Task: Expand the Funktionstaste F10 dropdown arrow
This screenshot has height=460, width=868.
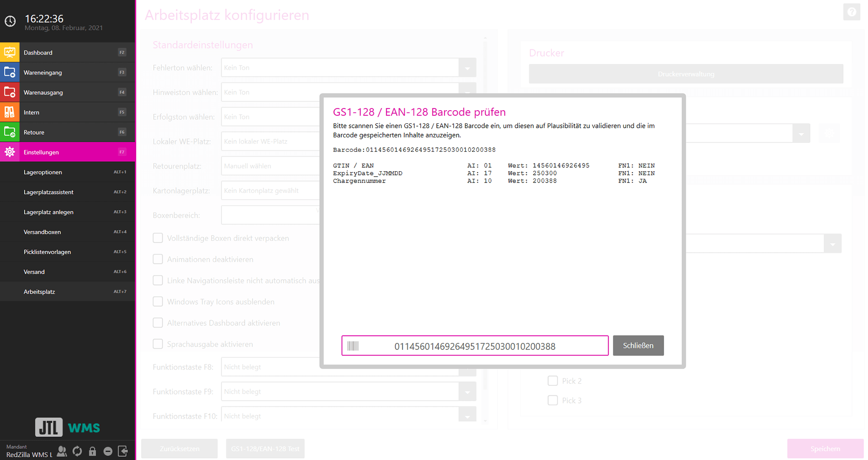Action: coord(467,415)
